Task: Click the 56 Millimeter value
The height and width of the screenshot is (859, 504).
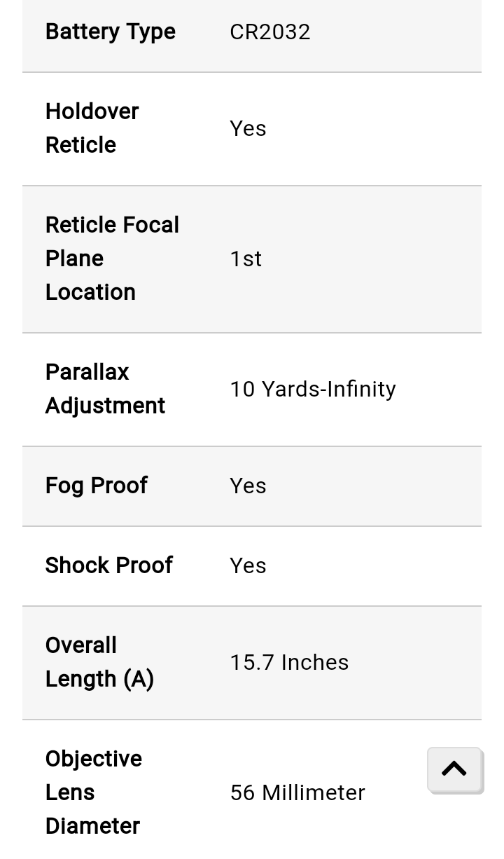Action: point(297,792)
